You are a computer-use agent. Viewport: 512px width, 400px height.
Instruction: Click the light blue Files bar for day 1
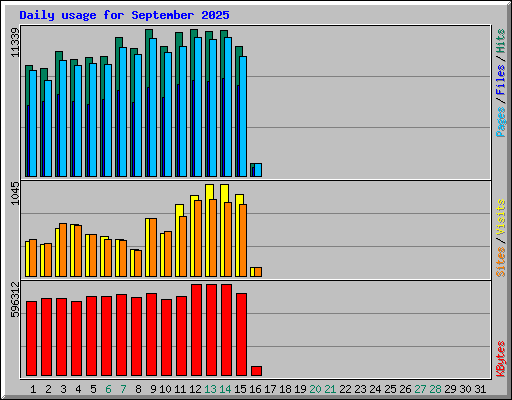click(x=33, y=123)
